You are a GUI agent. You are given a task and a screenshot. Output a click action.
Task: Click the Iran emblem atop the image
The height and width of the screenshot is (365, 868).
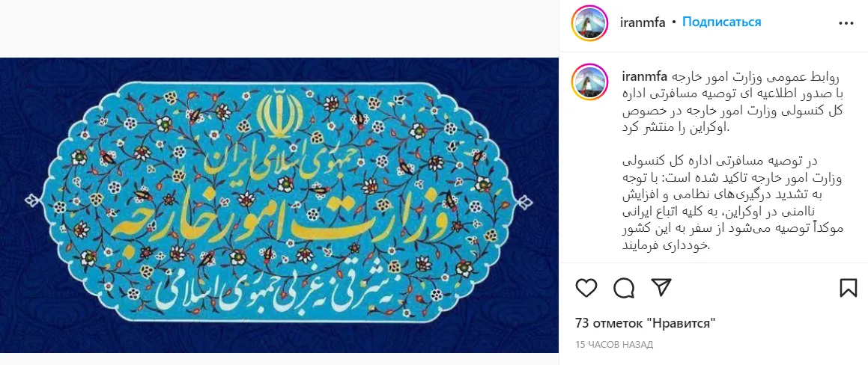(282, 114)
